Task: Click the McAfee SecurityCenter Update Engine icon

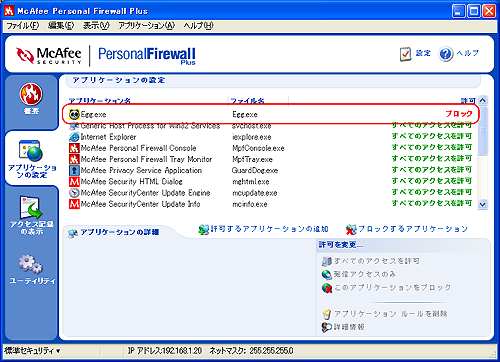Action: tap(74, 193)
